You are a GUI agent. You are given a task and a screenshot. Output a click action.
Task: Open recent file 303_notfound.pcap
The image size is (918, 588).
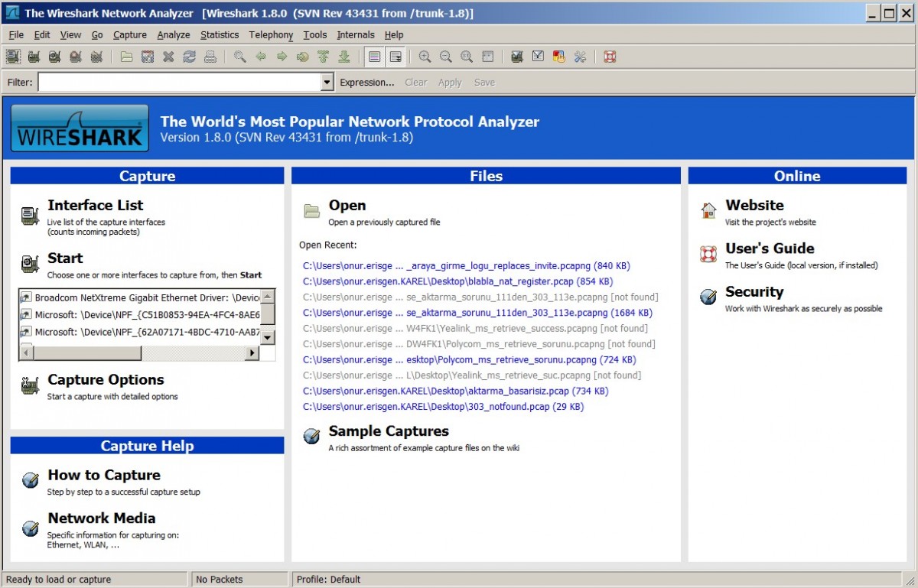pos(443,407)
